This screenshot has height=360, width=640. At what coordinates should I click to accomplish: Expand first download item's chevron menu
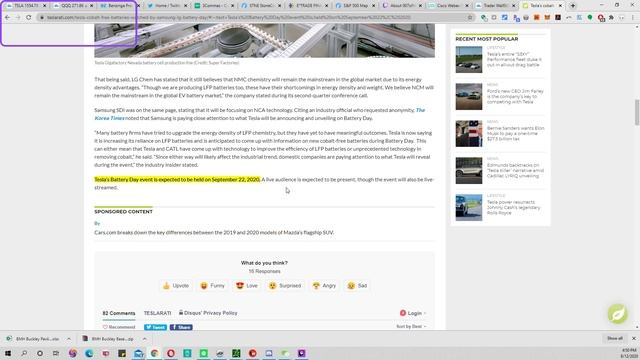(x=69, y=339)
